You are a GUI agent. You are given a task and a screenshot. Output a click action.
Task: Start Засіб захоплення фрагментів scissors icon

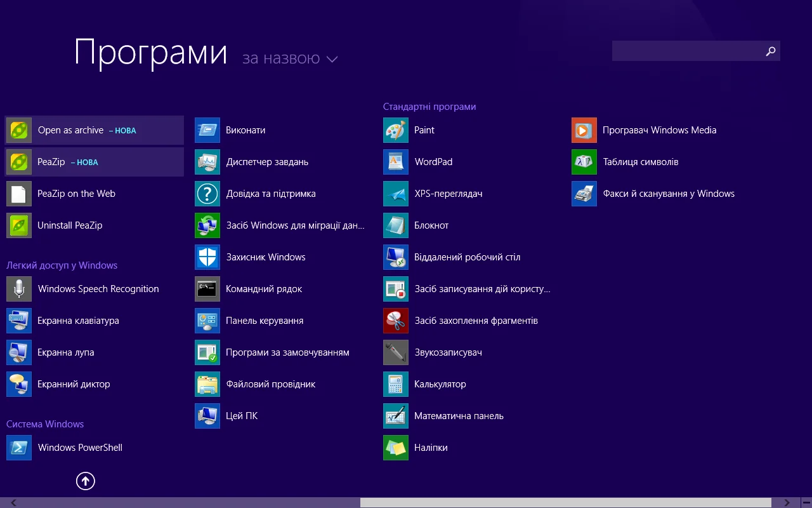(x=396, y=321)
